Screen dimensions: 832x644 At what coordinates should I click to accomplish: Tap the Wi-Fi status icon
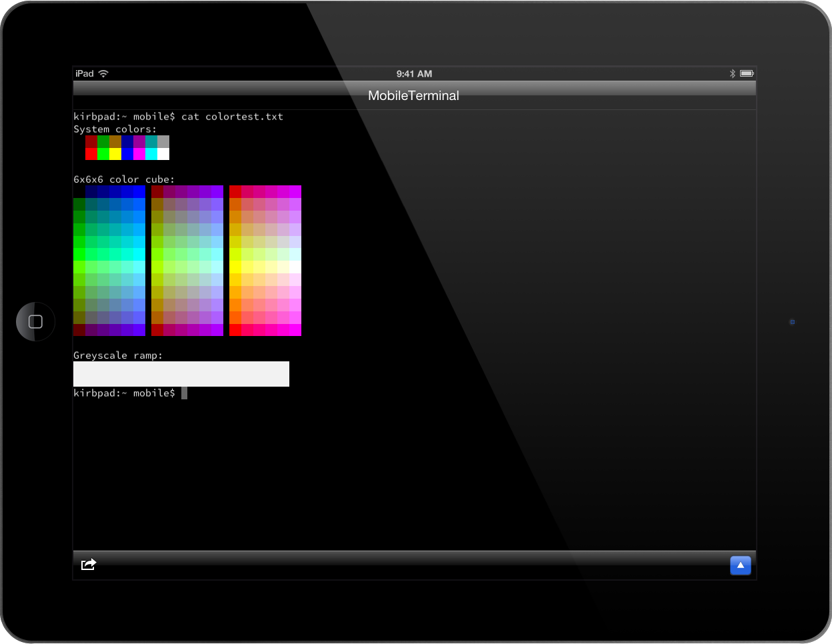pos(103,73)
